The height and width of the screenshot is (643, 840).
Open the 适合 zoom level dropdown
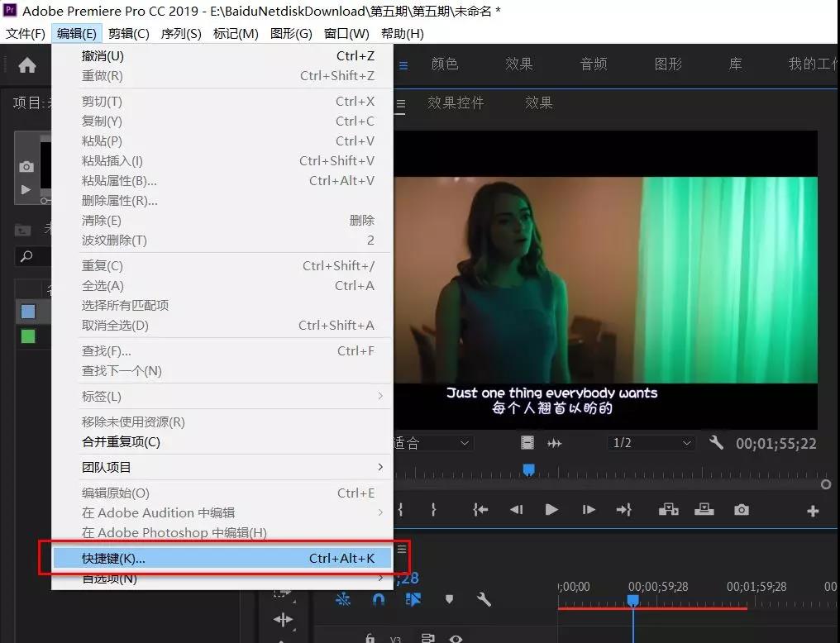(x=433, y=443)
